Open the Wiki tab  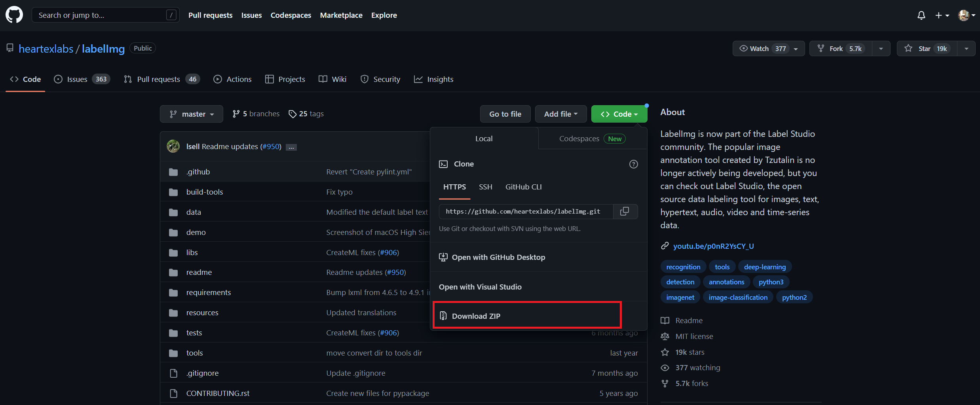click(x=333, y=79)
